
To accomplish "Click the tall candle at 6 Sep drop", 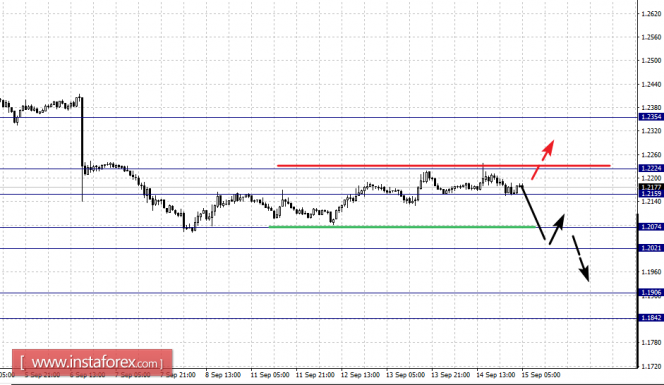I will (x=82, y=149).
